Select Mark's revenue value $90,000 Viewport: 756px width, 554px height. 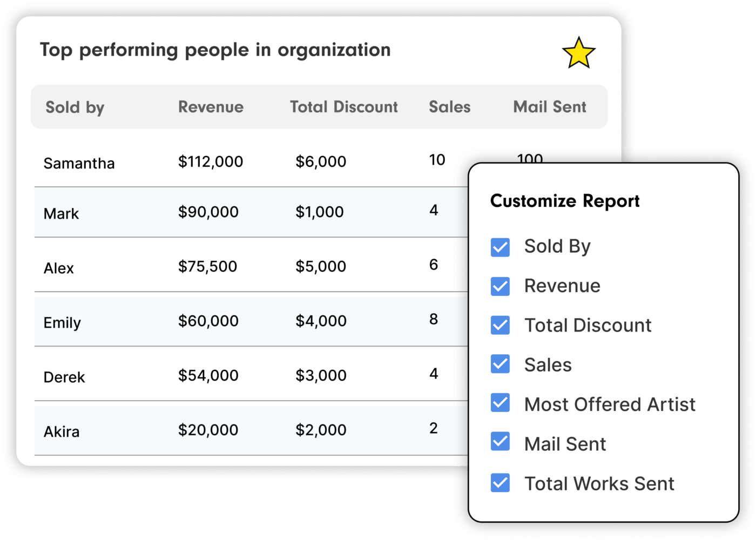tap(208, 212)
